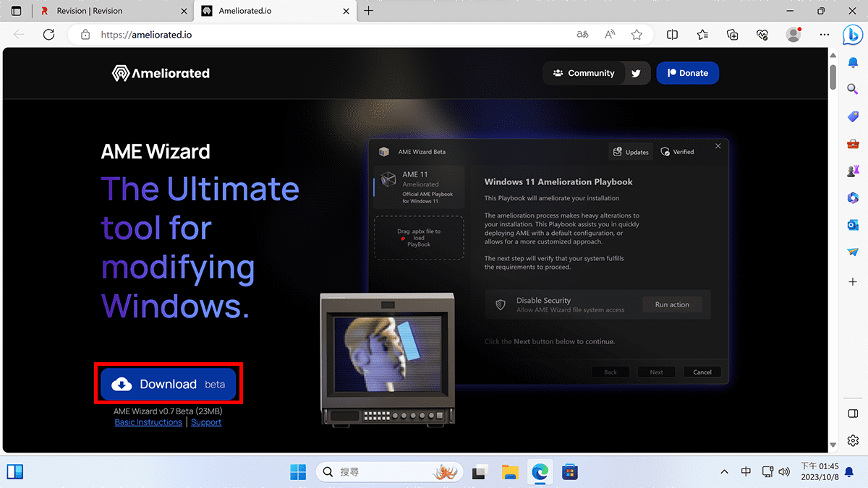Open Edge sidebar search tool
This screenshot has width=868, height=488.
(x=853, y=89)
